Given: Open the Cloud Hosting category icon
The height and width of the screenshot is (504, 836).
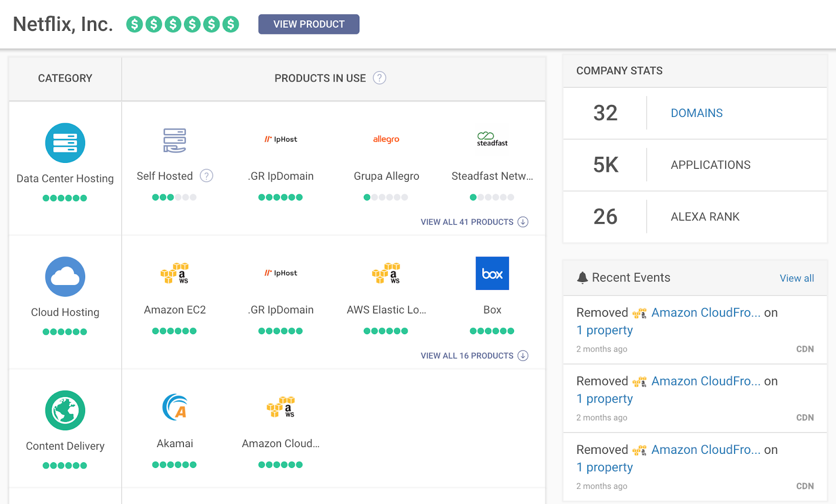Looking at the screenshot, I should [65, 277].
